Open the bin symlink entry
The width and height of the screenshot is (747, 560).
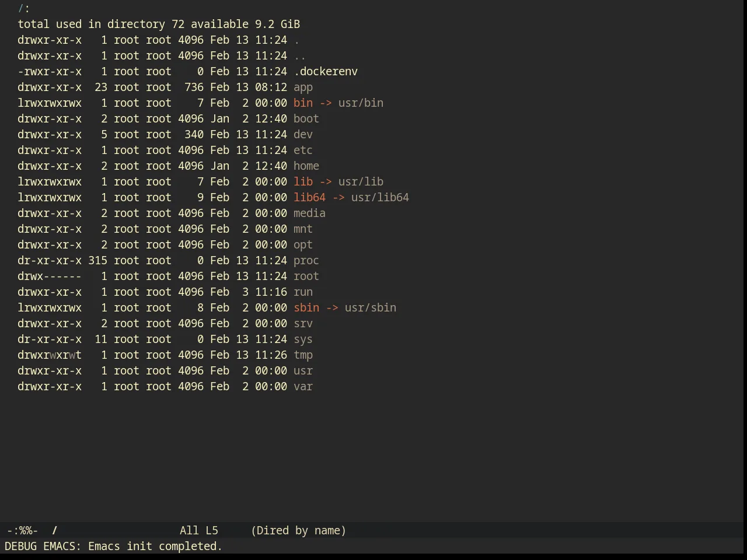[303, 103]
